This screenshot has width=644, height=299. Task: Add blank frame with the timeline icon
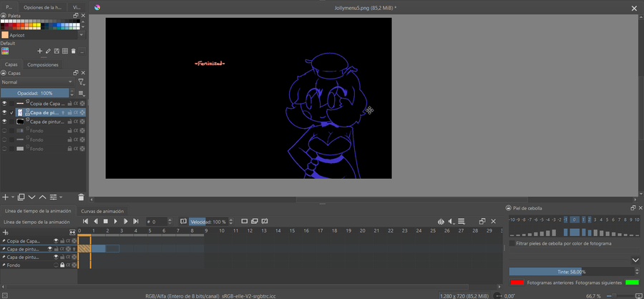[x=245, y=221]
